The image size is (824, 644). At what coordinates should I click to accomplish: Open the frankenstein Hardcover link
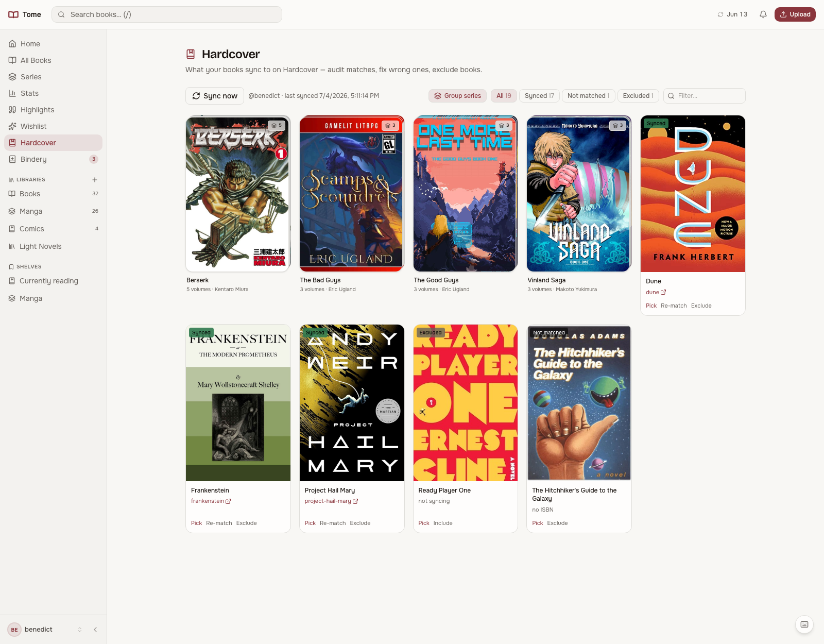tap(211, 501)
